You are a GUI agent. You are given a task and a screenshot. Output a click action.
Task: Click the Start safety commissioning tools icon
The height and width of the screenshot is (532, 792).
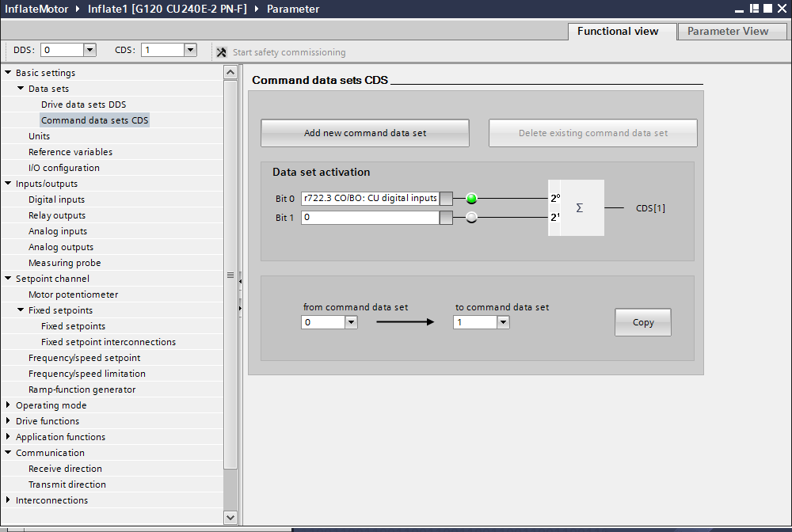[222, 52]
